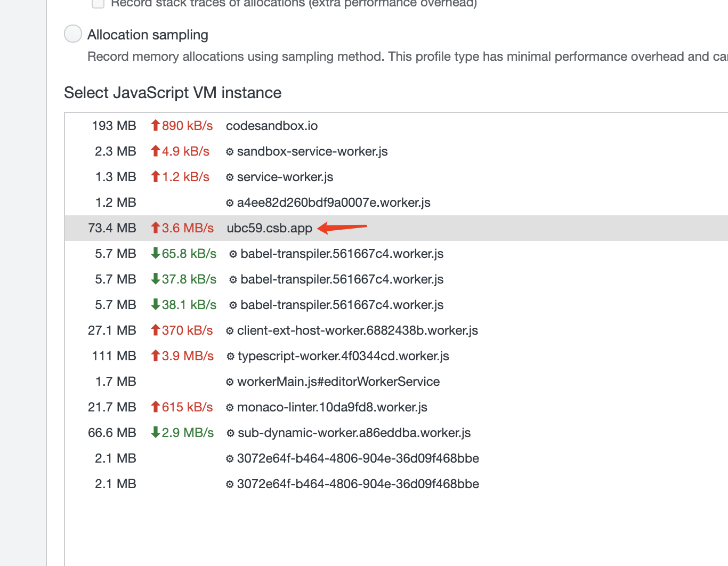Image resolution: width=728 pixels, height=566 pixels.
Task: Select the 111 MB typescript-worker row
Action: click(373, 356)
